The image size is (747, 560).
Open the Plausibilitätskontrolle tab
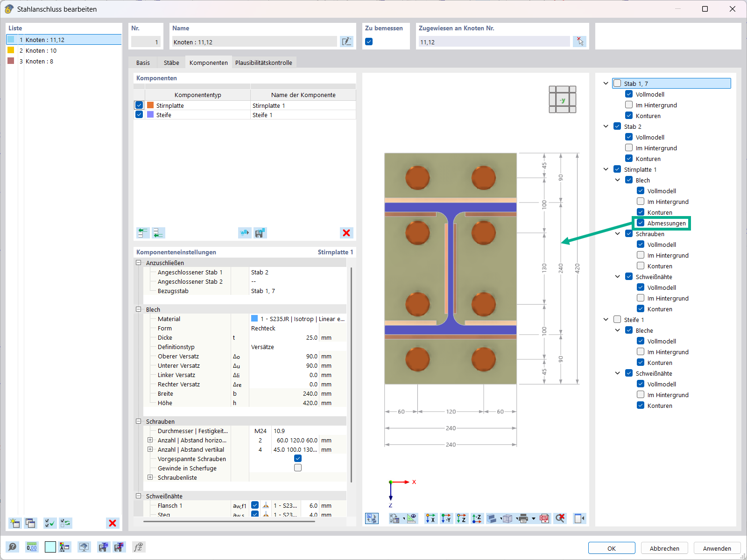[x=264, y=63]
